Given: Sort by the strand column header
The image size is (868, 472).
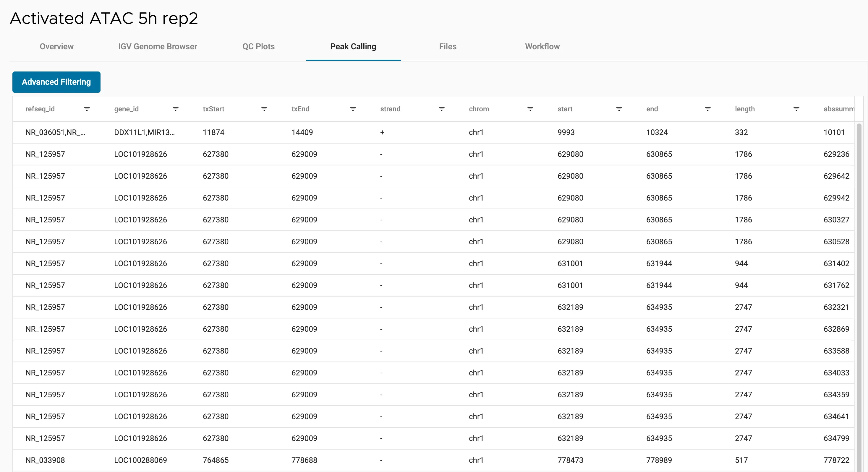Looking at the screenshot, I should pos(390,109).
